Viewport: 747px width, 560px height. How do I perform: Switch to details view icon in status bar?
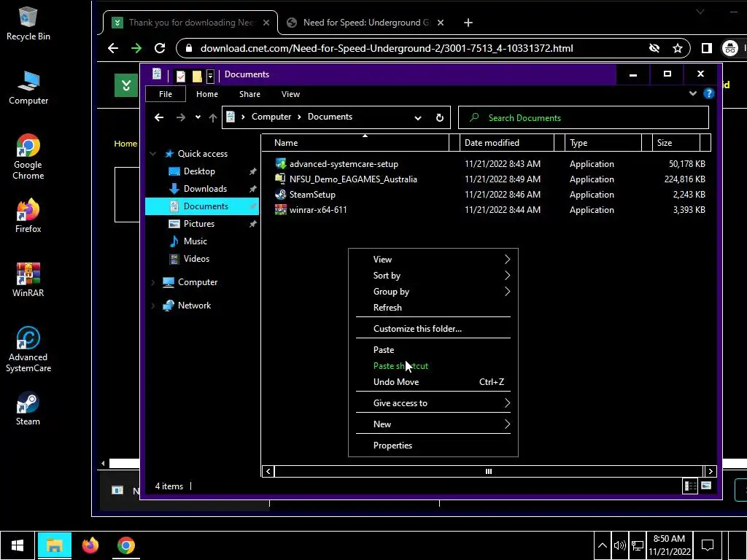[x=690, y=486]
